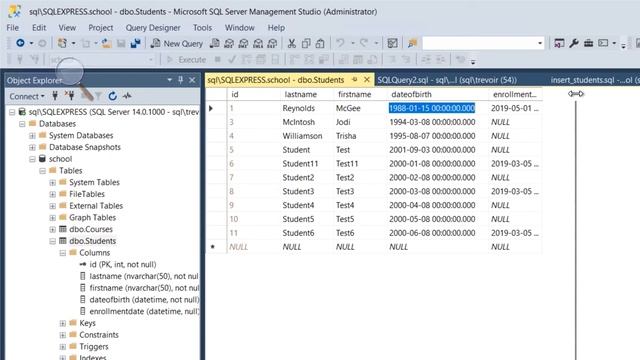Collapse the Databases folder node
The height and width of the screenshot is (360, 640).
[x=22, y=124]
